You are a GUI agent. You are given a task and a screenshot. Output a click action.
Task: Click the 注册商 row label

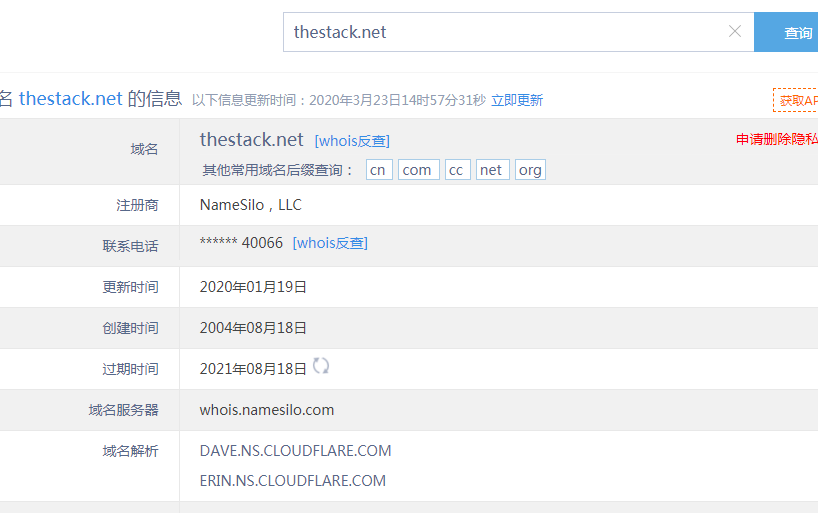(x=137, y=205)
